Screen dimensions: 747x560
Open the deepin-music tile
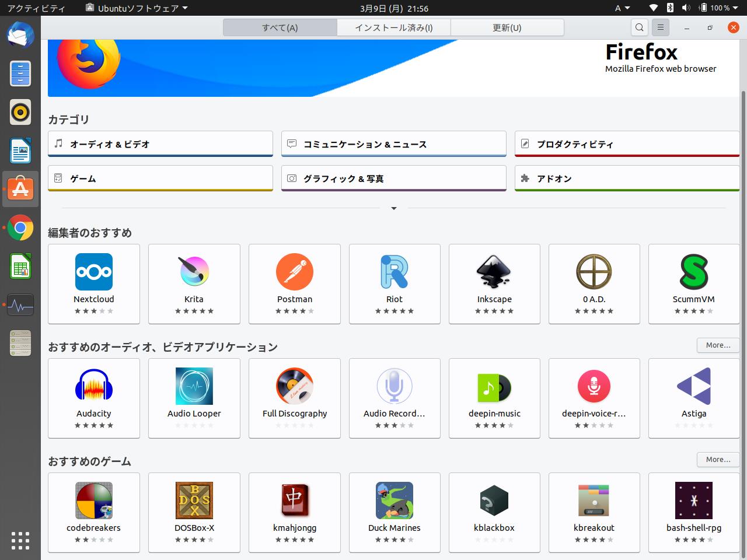(494, 398)
